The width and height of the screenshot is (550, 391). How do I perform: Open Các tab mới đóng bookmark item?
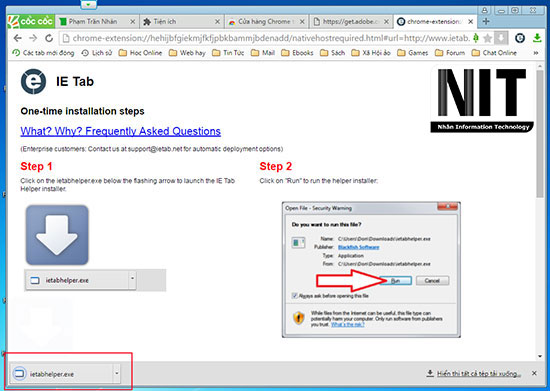[x=43, y=53]
